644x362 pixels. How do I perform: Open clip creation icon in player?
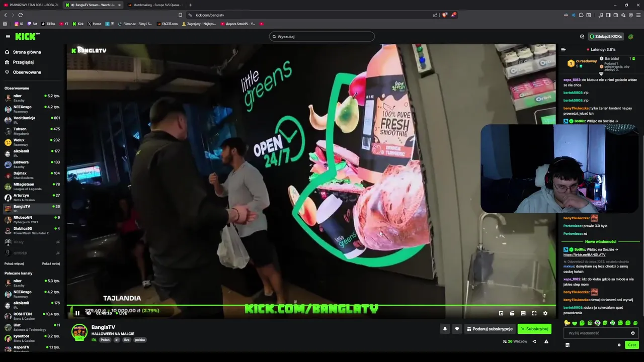point(512,313)
